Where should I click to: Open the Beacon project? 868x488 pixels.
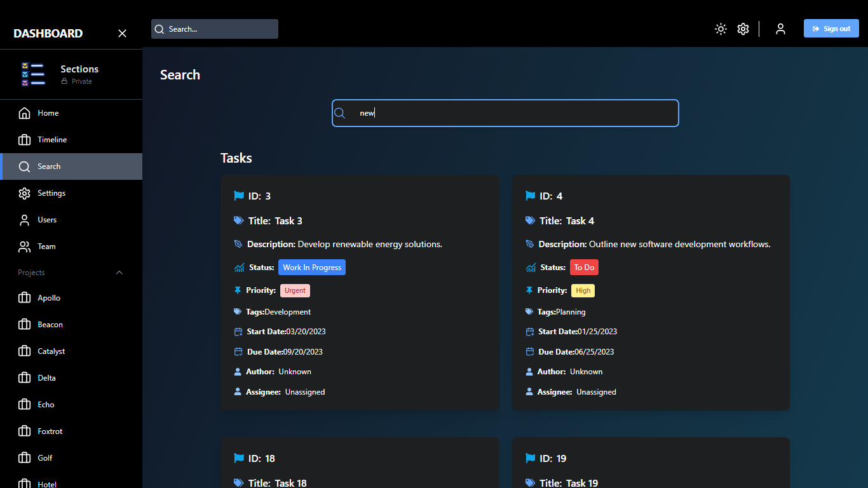click(x=71, y=325)
